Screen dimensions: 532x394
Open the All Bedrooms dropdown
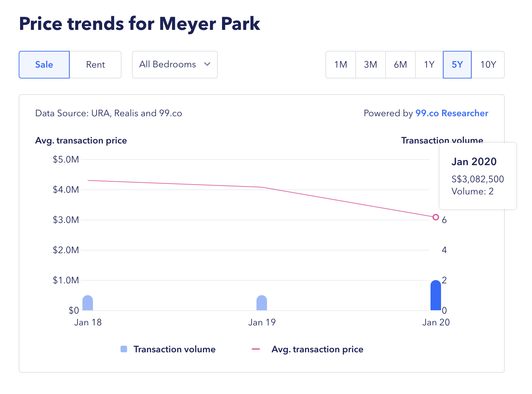(175, 65)
